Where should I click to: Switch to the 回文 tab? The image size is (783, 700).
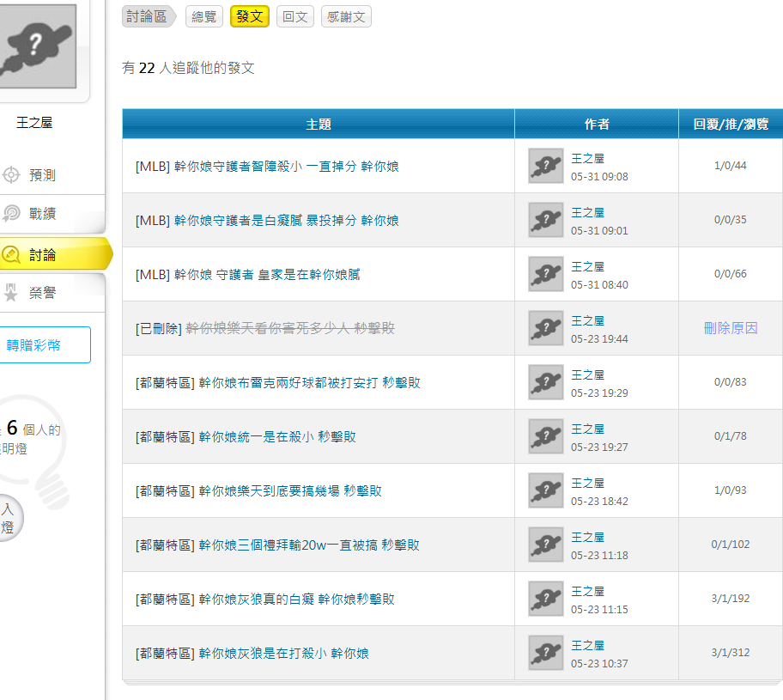295,16
